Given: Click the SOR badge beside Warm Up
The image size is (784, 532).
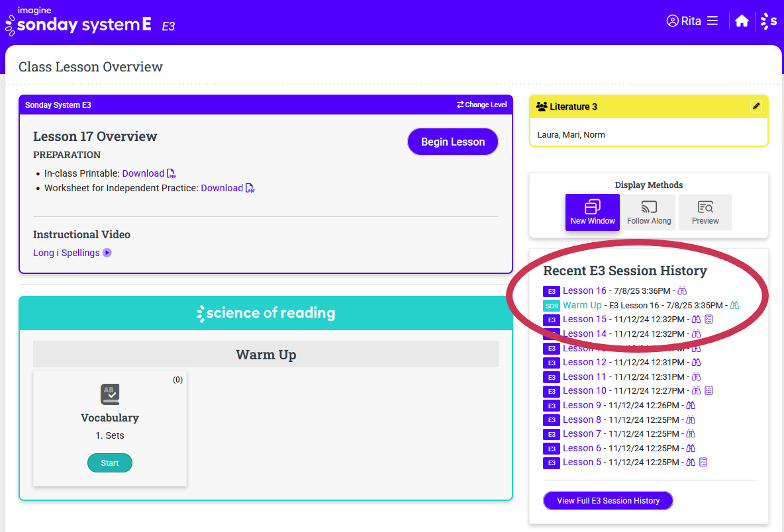Looking at the screenshot, I should (x=552, y=306).
